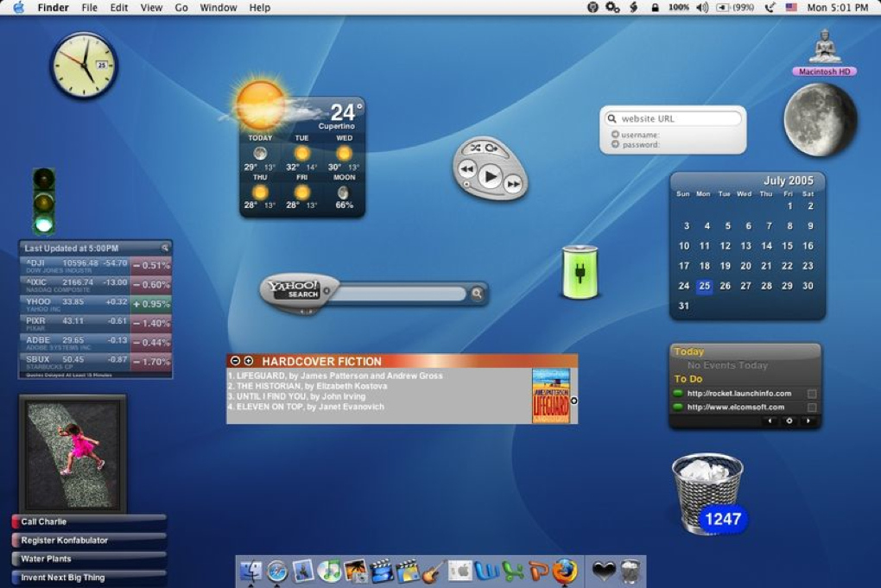Open the Go menu
This screenshot has height=588, width=881.
click(181, 8)
